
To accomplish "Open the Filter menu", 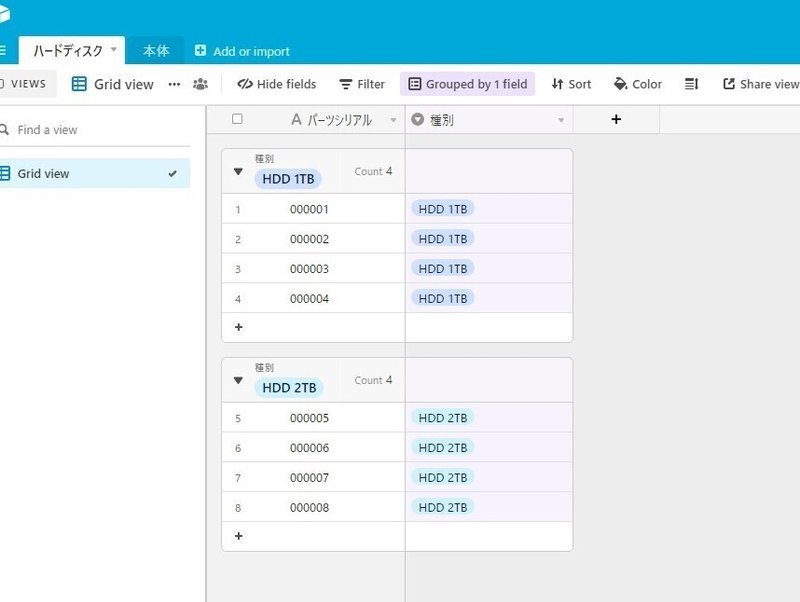I will (362, 84).
